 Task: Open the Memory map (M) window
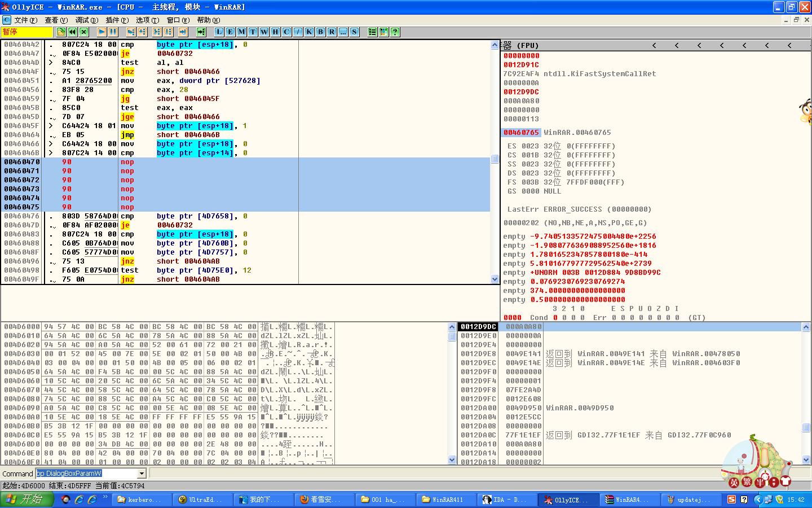click(241, 32)
